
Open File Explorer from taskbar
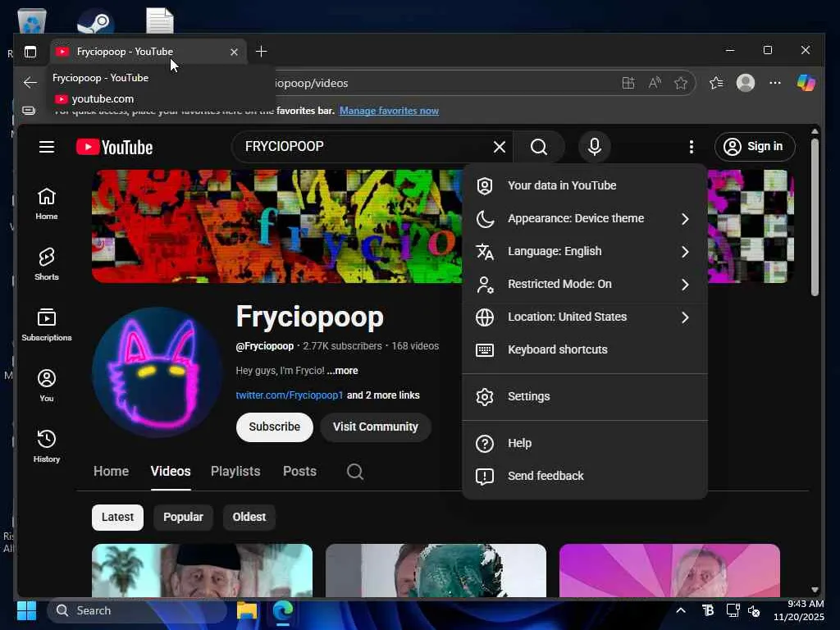pyautogui.click(x=247, y=610)
